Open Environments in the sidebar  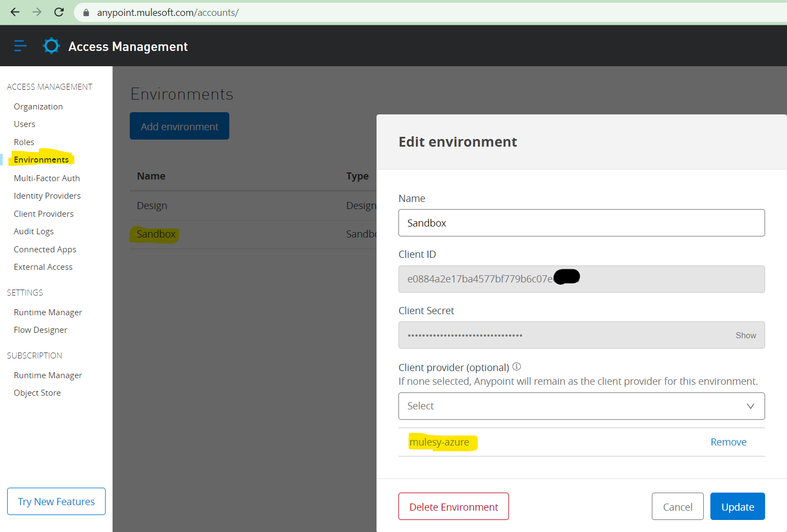(x=40, y=159)
